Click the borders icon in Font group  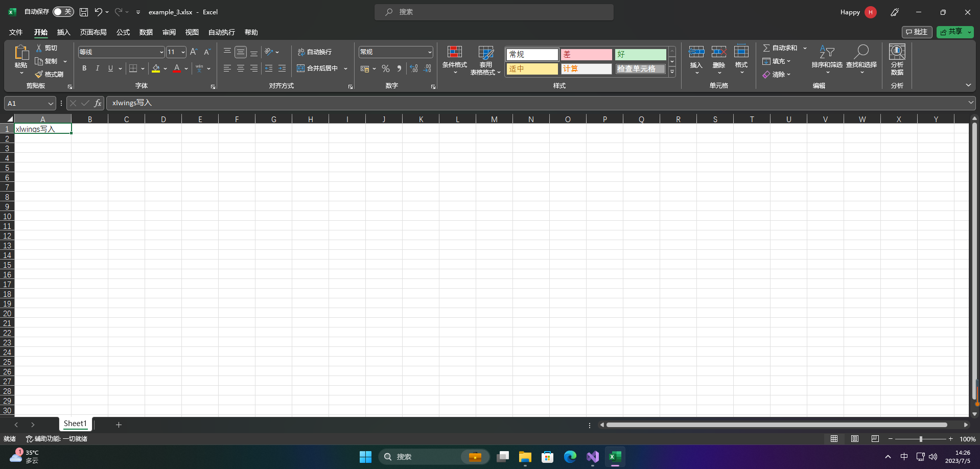coord(133,68)
